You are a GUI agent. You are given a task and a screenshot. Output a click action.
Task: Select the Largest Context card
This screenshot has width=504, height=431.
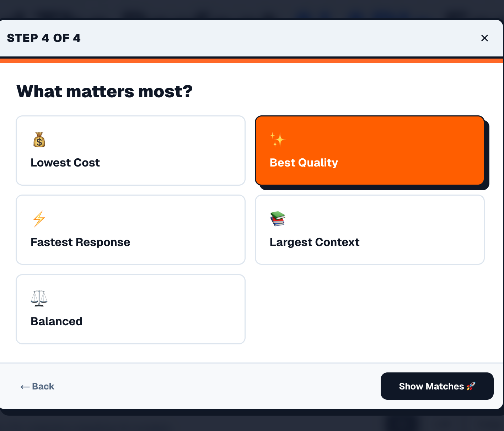(370, 230)
